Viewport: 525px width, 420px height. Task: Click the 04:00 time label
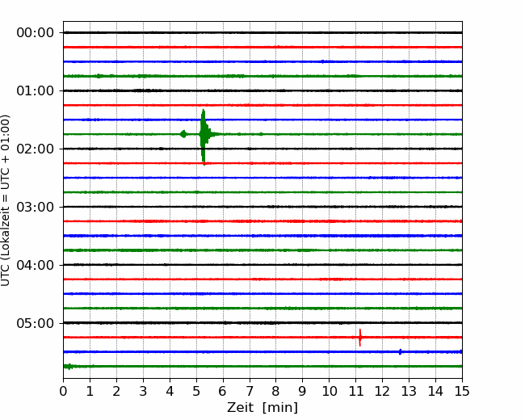36,265
